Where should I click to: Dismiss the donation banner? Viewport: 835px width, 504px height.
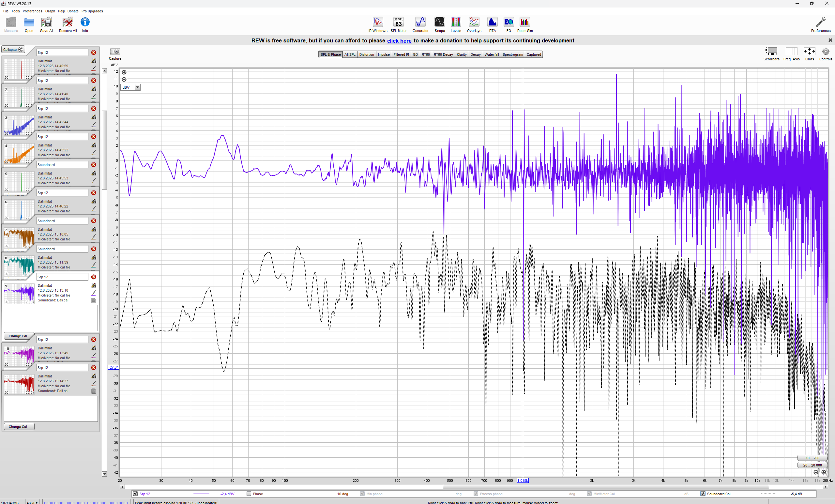coord(830,40)
